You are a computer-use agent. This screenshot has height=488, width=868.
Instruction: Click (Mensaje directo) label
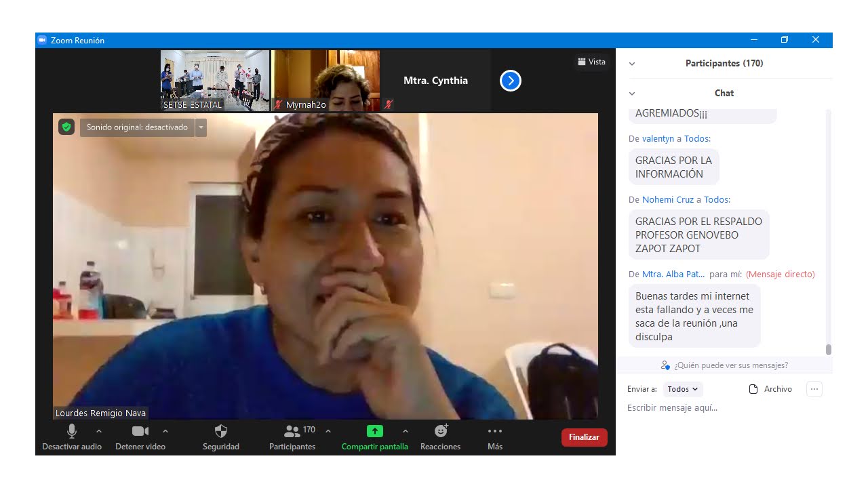(x=781, y=274)
